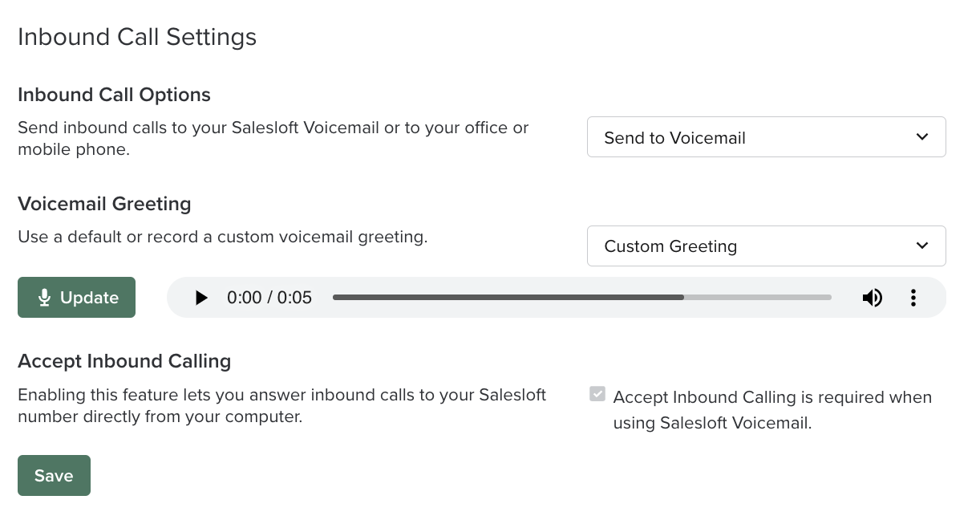Open the Voicemail Greeting dropdown
The height and width of the screenshot is (520, 980).
coord(766,246)
